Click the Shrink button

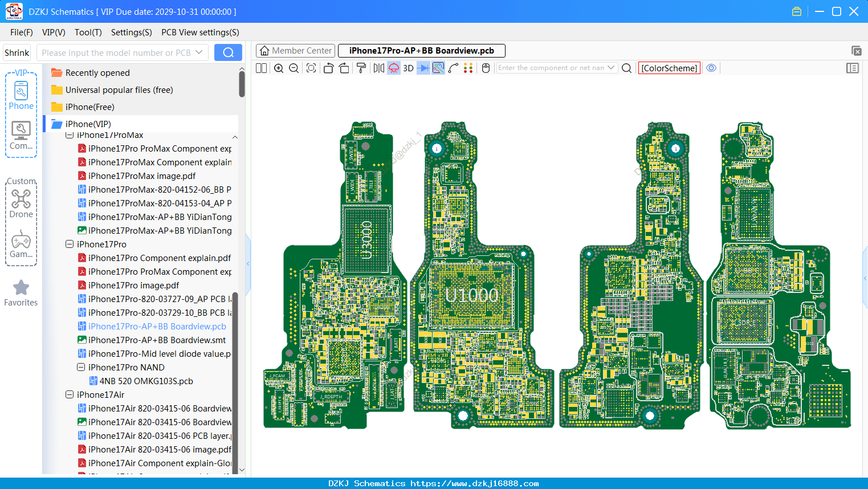pyautogui.click(x=17, y=52)
